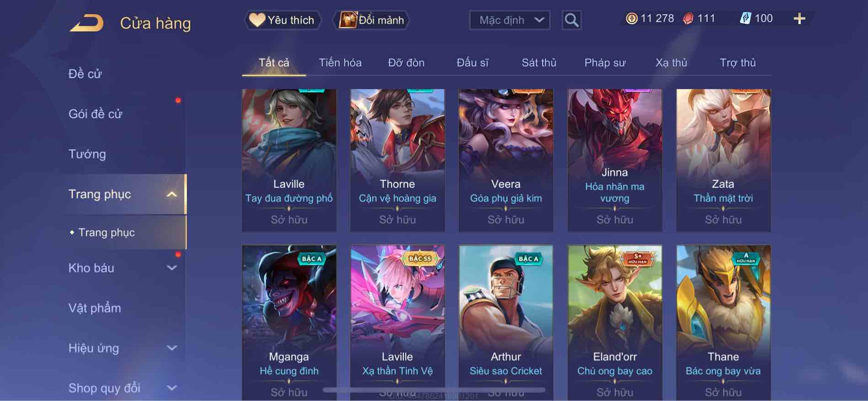Open the search magnifier icon
Viewport: 868px width, 401px height.
571,20
